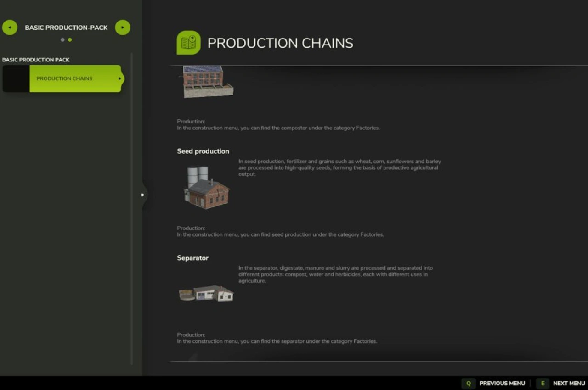The height and width of the screenshot is (390, 588).
Task: Collapse the sidebar using the panel edge arrow
Action: [x=143, y=195]
